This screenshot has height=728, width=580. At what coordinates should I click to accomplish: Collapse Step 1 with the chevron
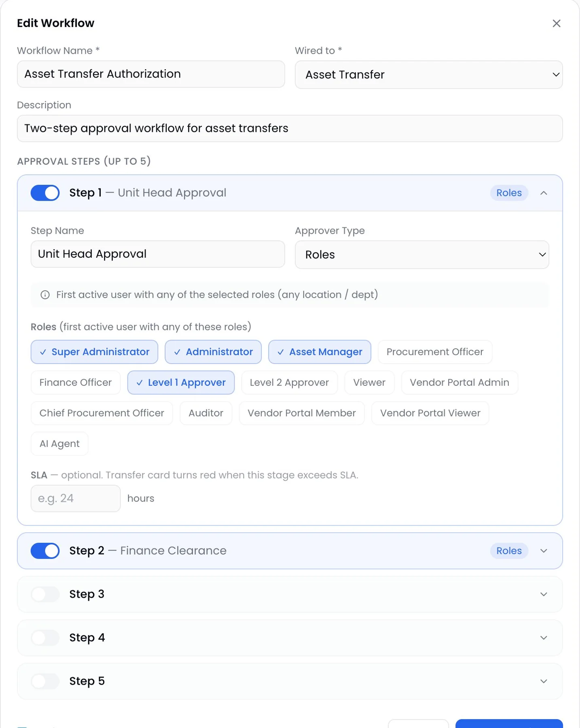(544, 193)
